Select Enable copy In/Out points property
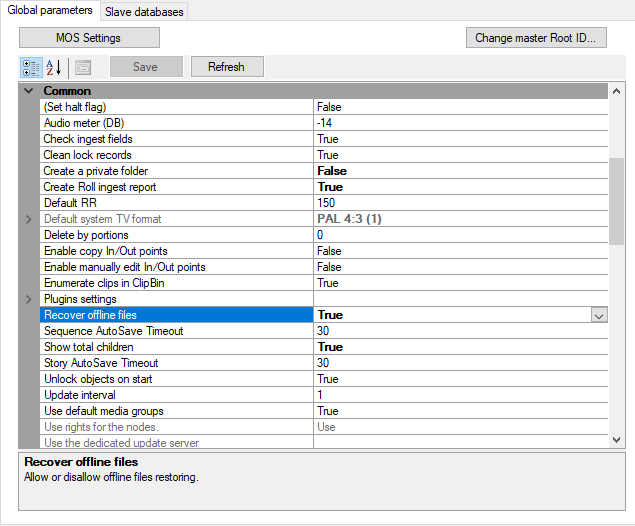Image resolution: width=635 pixels, height=526 pixels. 177,251
